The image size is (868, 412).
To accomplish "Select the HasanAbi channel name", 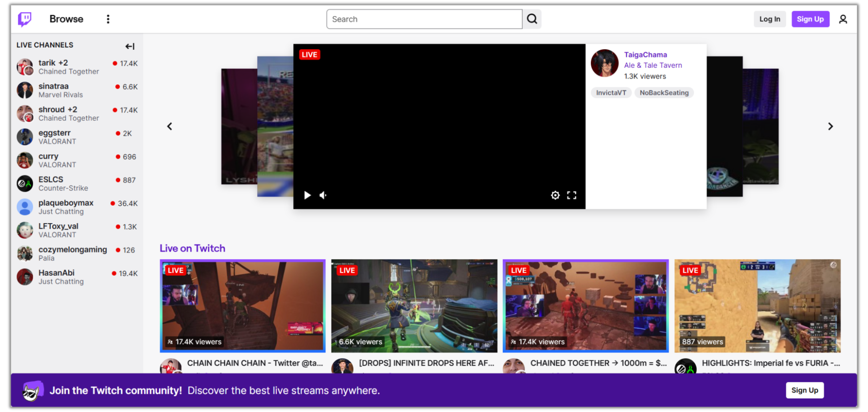I will (56, 273).
